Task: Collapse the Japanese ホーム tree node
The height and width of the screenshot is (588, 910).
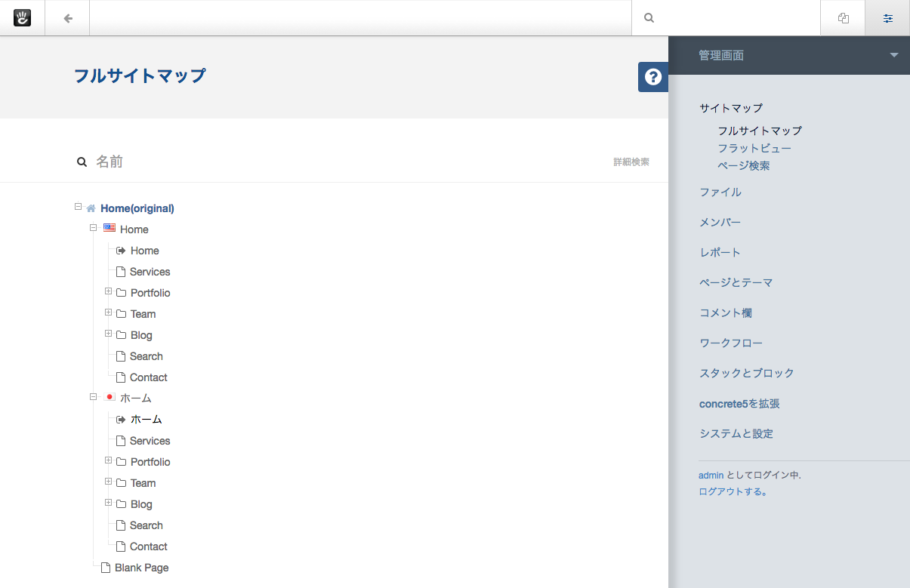Action: [94, 396]
